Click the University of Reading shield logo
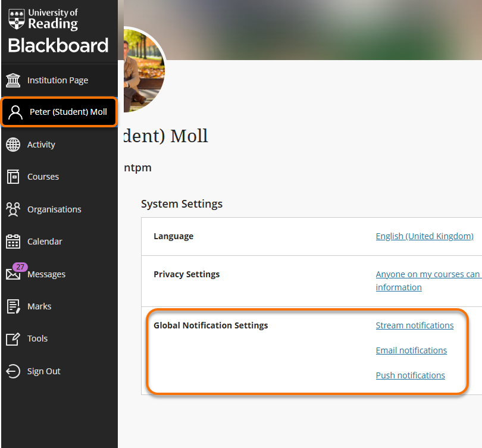Screen dimensions: 482x448 (16, 20)
